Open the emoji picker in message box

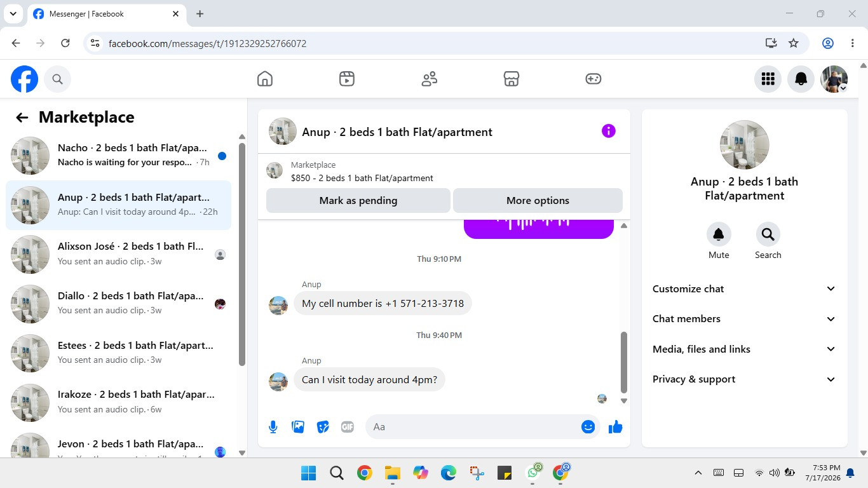(588, 427)
